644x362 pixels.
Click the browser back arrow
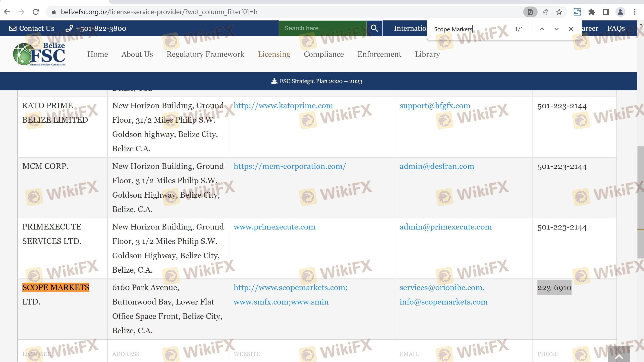[7, 12]
